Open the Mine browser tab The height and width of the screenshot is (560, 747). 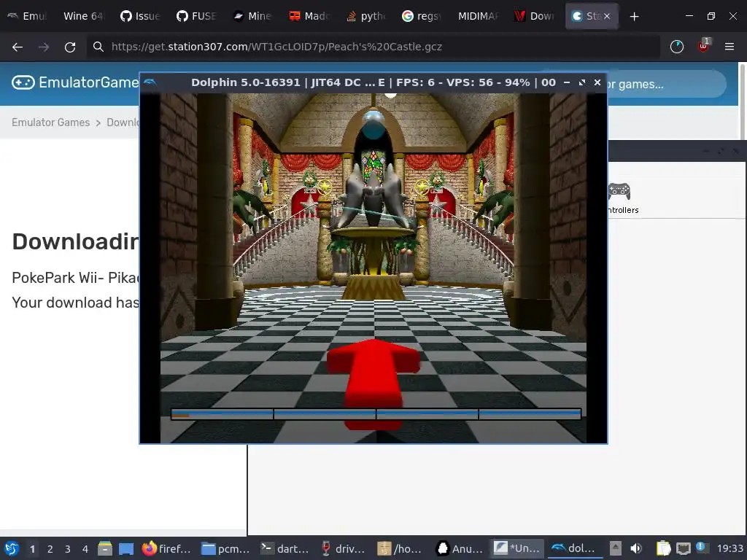(252, 16)
